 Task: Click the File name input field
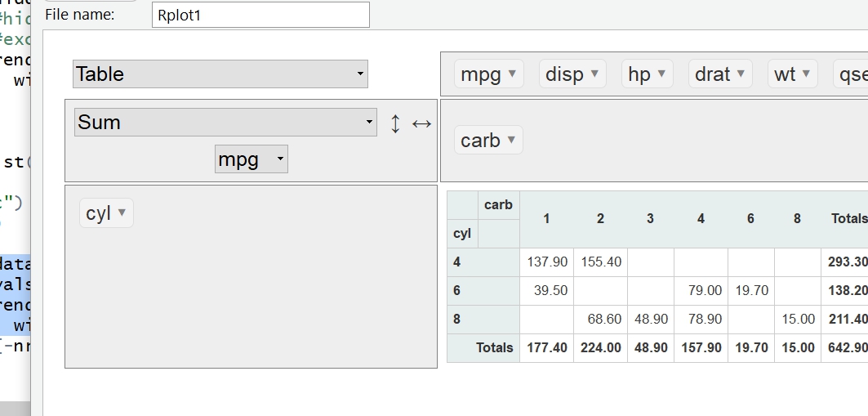pos(260,15)
